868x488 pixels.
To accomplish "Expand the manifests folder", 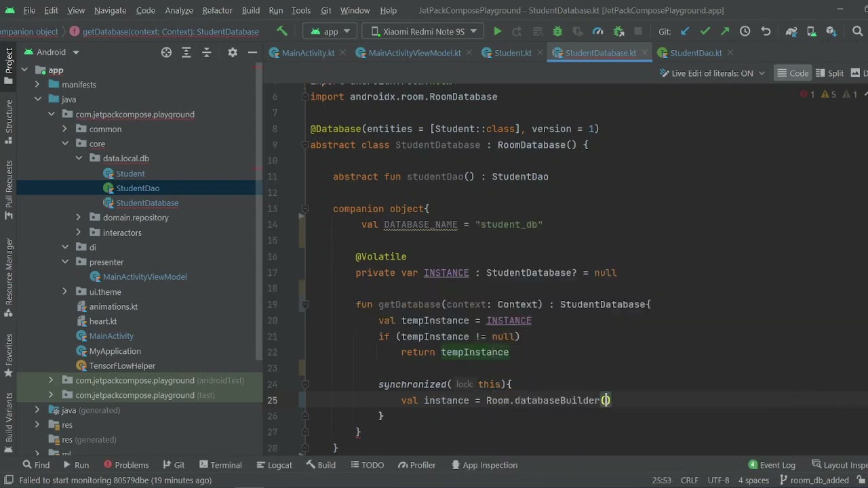I will [x=37, y=85].
